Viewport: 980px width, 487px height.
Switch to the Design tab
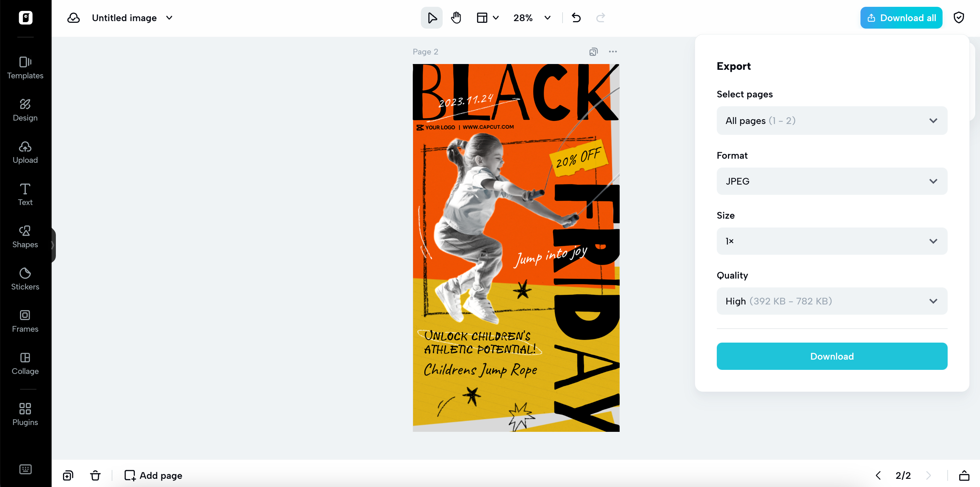pyautogui.click(x=25, y=110)
